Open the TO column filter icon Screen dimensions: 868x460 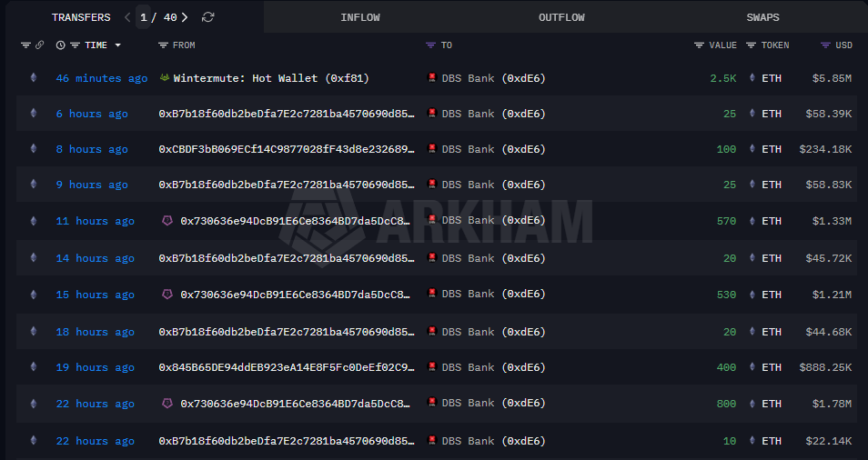pos(430,45)
